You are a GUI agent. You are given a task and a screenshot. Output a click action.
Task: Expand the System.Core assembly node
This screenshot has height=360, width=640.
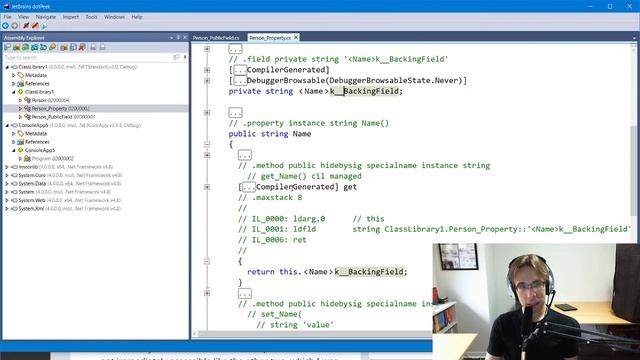coord(7,175)
